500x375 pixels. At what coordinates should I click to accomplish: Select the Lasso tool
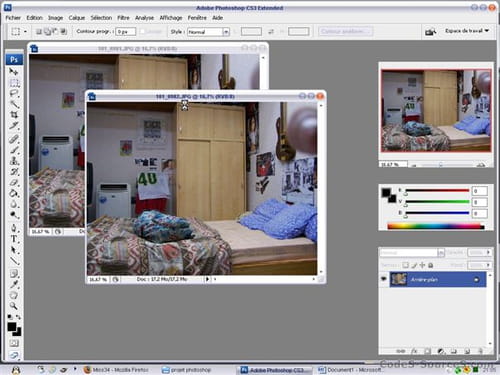pyautogui.click(x=14, y=94)
